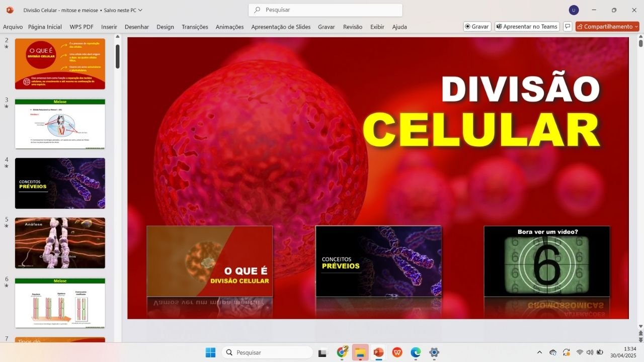The image size is (644, 362).
Task: Select the partially visible slide 7 thumbnail
Action: [60, 339]
